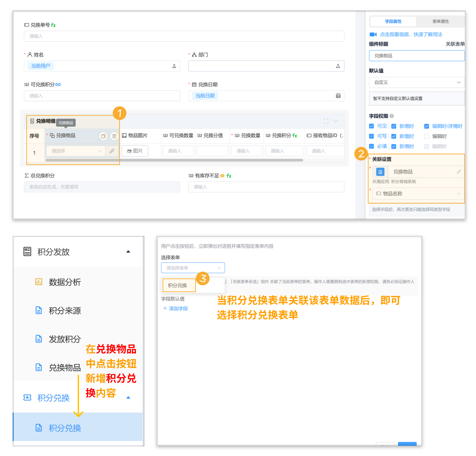The width and height of the screenshot is (476, 456).
Task: Enable the 编辑时 checkbox in the 可写 row
Action: click(426, 136)
